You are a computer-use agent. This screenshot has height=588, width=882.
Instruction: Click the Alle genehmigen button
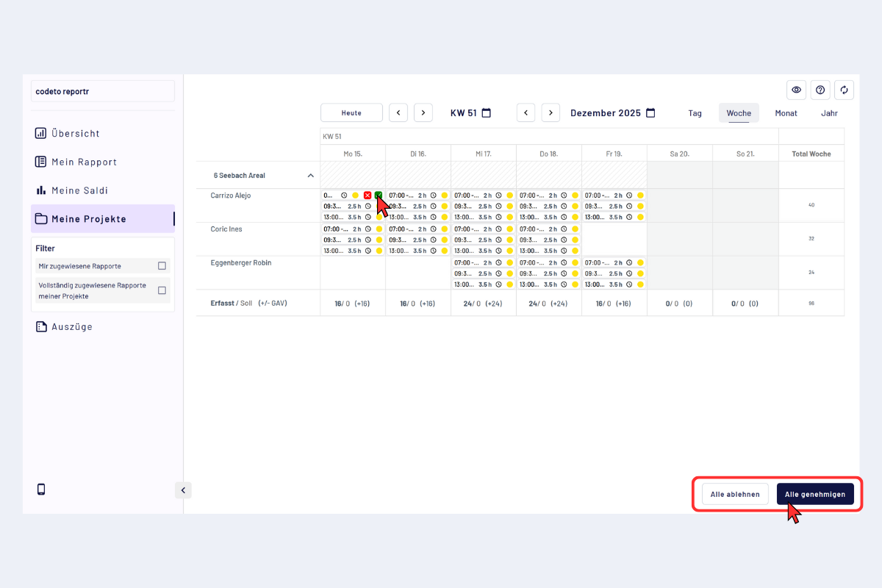[x=815, y=494]
